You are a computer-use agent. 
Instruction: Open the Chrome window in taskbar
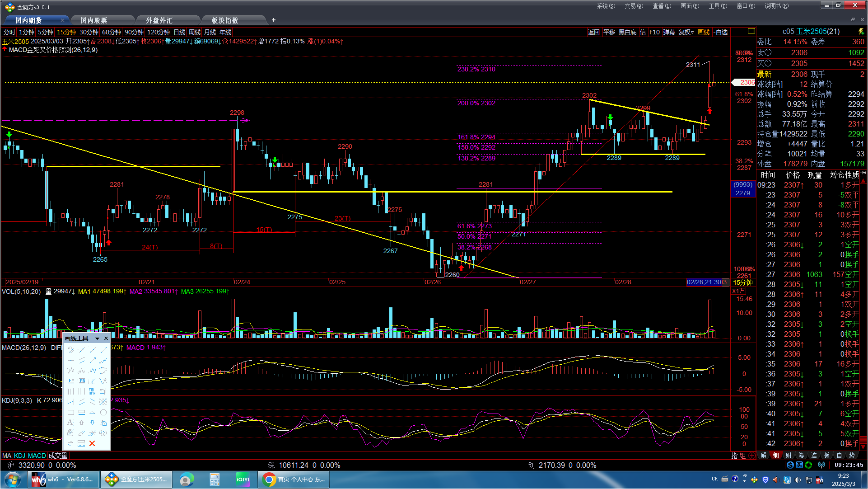(294, 479)
